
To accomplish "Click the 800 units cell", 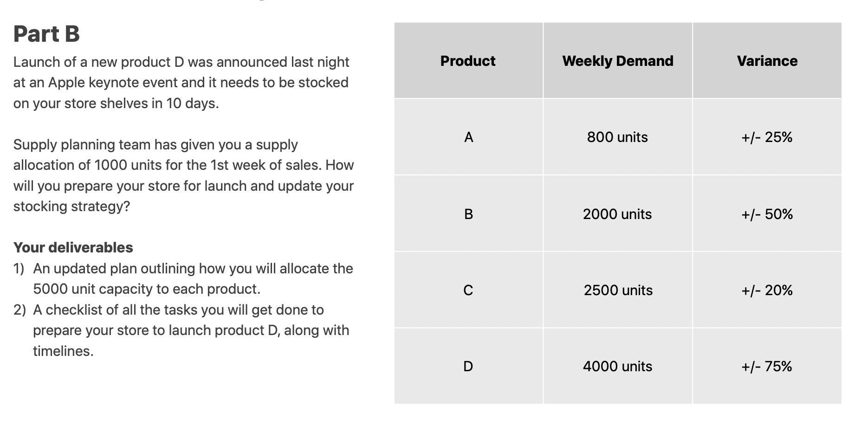I will tap(618, 137).
